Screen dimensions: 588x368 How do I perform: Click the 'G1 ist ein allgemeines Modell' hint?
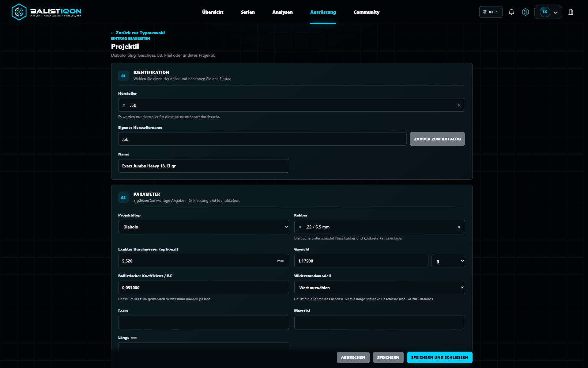click(x=364, y=299)
